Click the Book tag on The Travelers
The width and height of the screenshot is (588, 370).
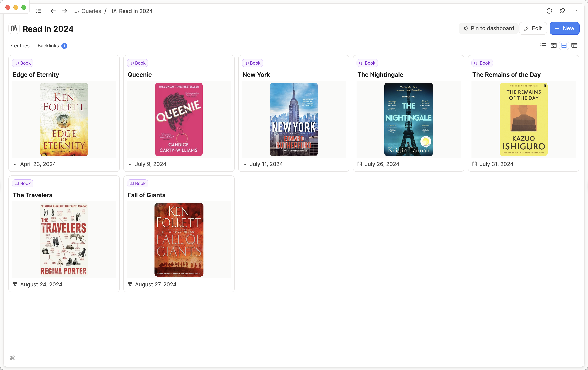pos(23,184)
